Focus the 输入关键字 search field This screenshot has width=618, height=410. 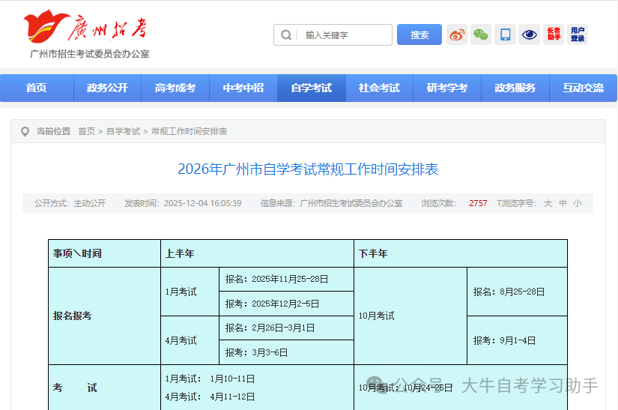346,35
